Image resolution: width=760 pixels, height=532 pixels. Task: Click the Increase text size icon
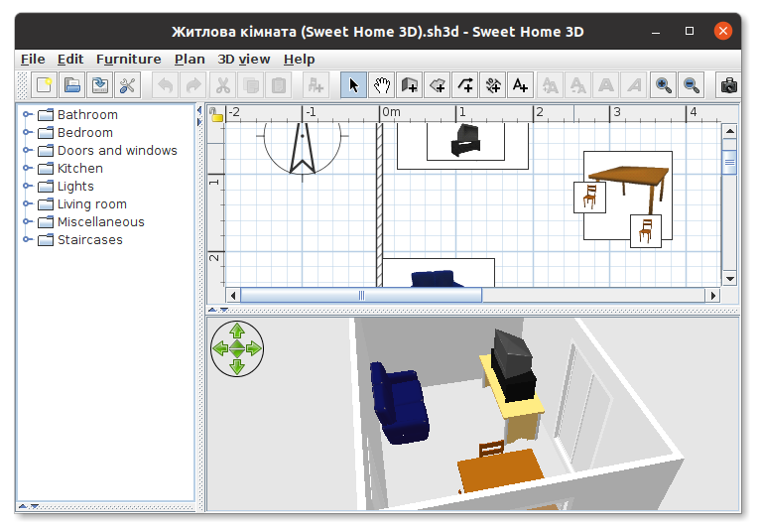coord(550,85)
